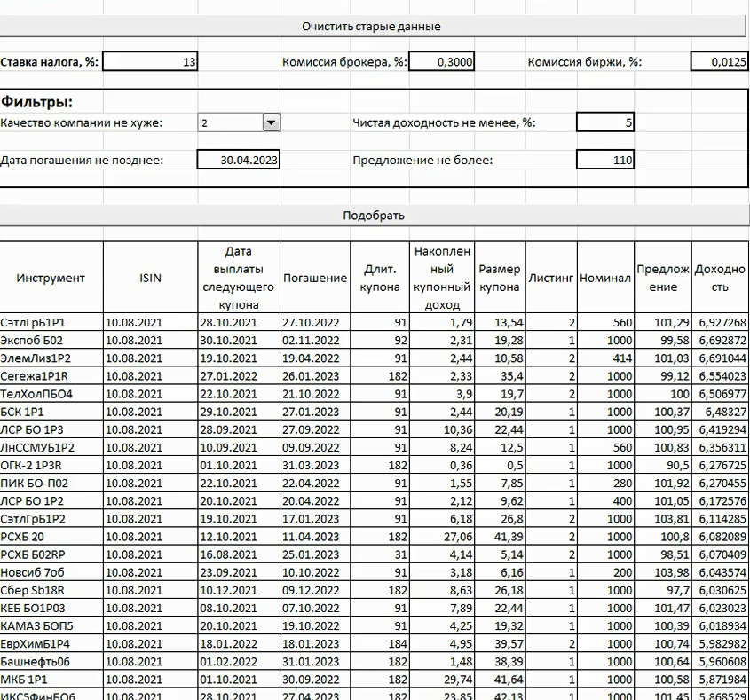Select the exchange commission field 0,0125

(720, 62)
